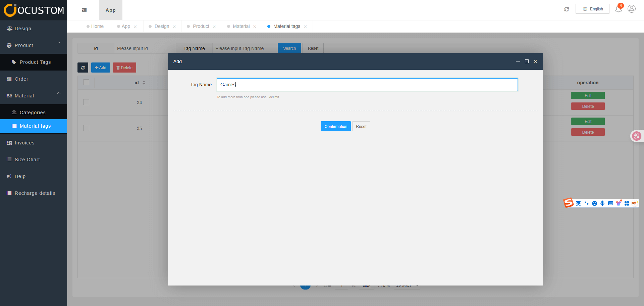Open the user profile avatar icon
Image resolution: width=644 pixels, height=306 pixels.
(632, 9)
